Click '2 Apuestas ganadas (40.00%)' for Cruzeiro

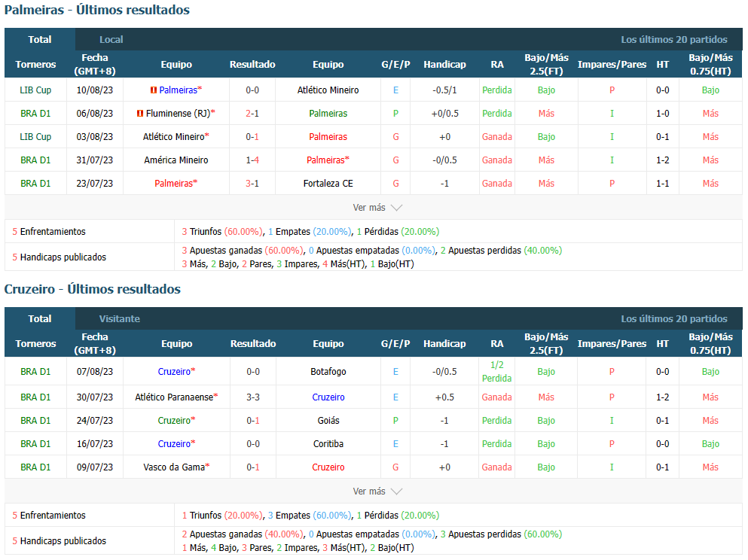(x=243, y=534)
